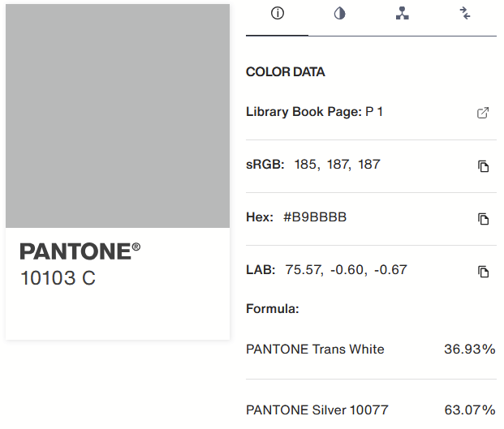Image resolution: width=504 pixels, height=429 pixels.
Task: Open the opposing-arrows conversion tab icon
Action: 465,13
